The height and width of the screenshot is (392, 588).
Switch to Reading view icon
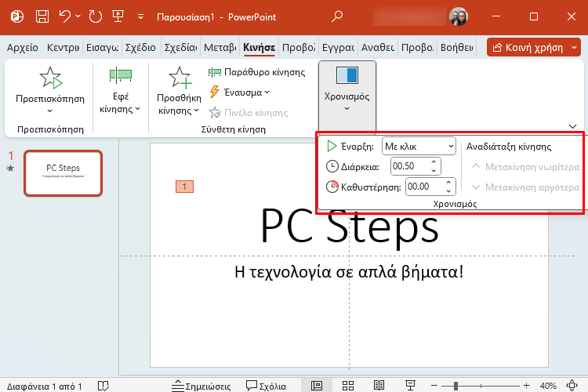click(379, 386)
